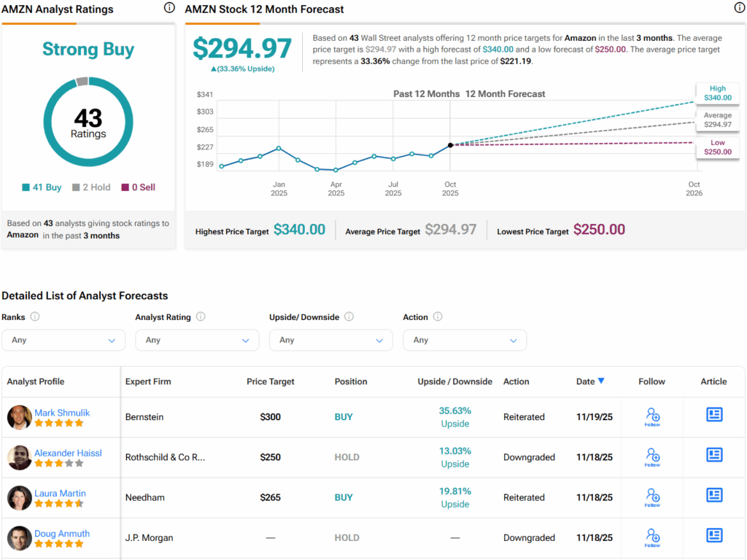
Task: Click the info icon next to Upside/Downside filter
Action: 349,317
